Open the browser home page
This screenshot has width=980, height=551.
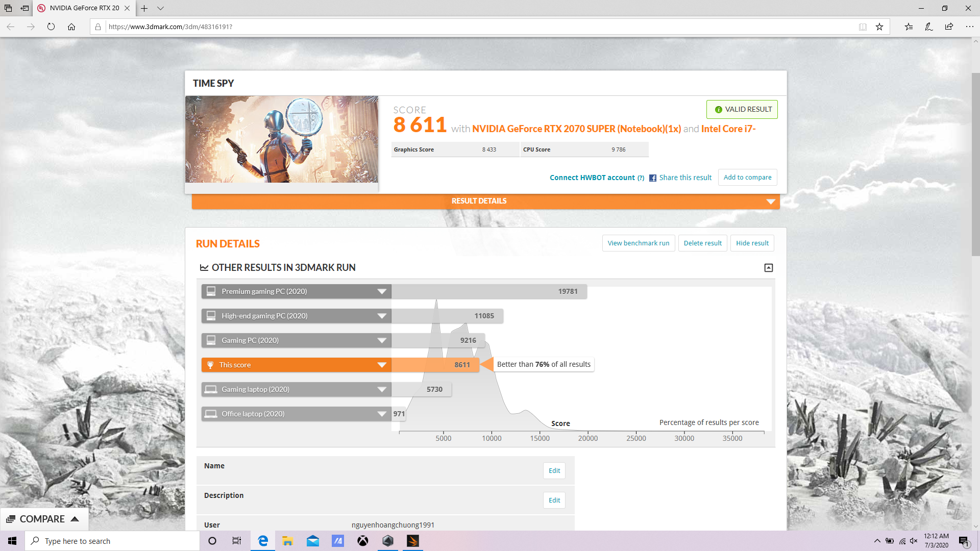point(71,27)
